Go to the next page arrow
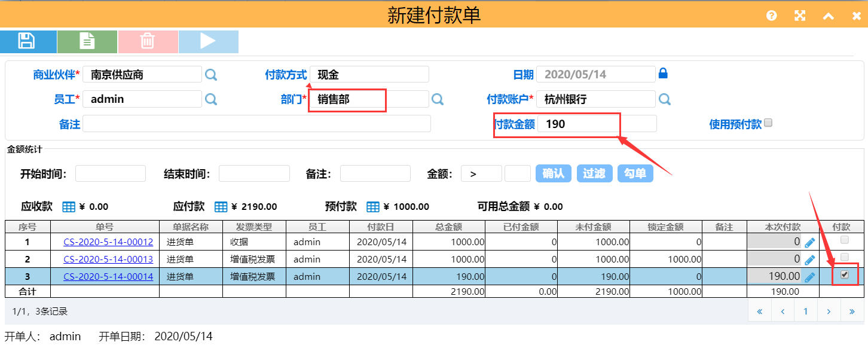This screenshot has height=351, width=868. pos(829,312)
